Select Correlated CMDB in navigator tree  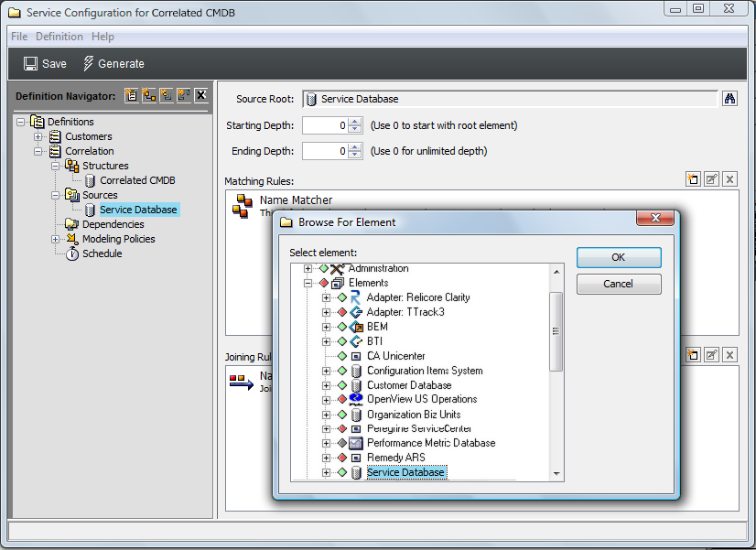[137, 180]
